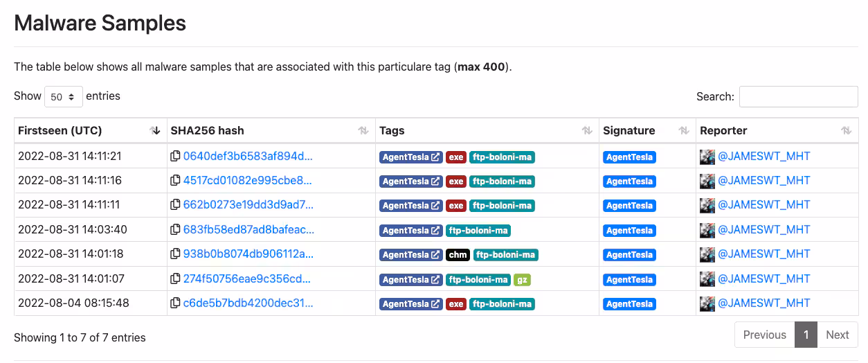868x363 pixels.
Task: Click the chm tag badge
Action: point(458,255)
